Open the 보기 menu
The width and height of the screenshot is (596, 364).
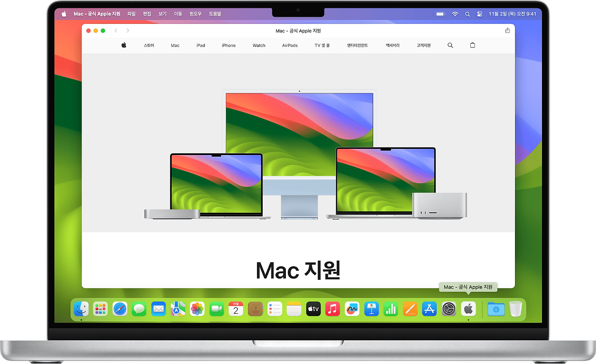pyautogui.click(x=163, y=14)
